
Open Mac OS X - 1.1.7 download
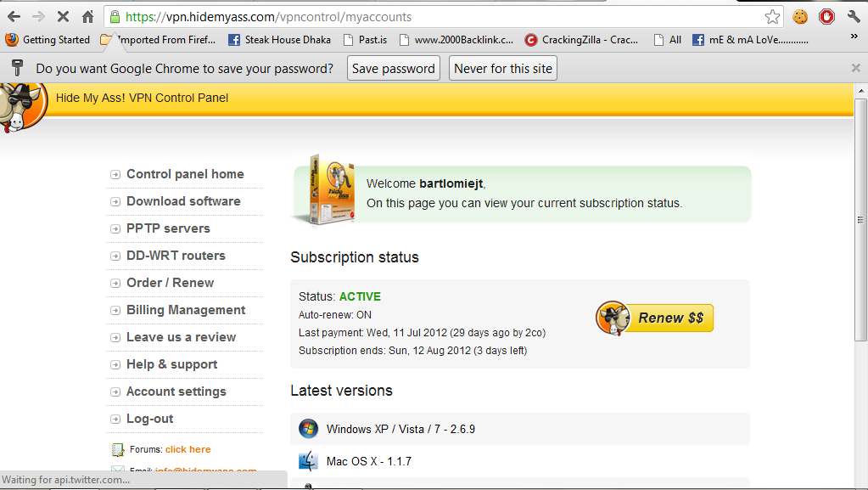pyautogui.click(x=369, y=461)
